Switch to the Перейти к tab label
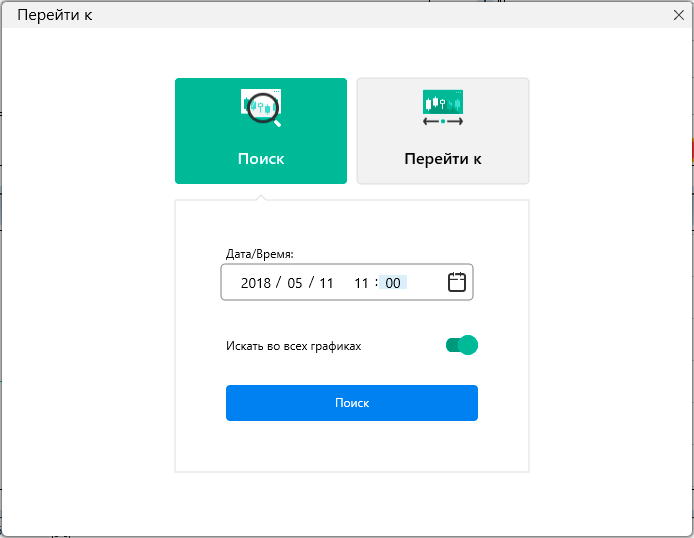 point(443,159)
